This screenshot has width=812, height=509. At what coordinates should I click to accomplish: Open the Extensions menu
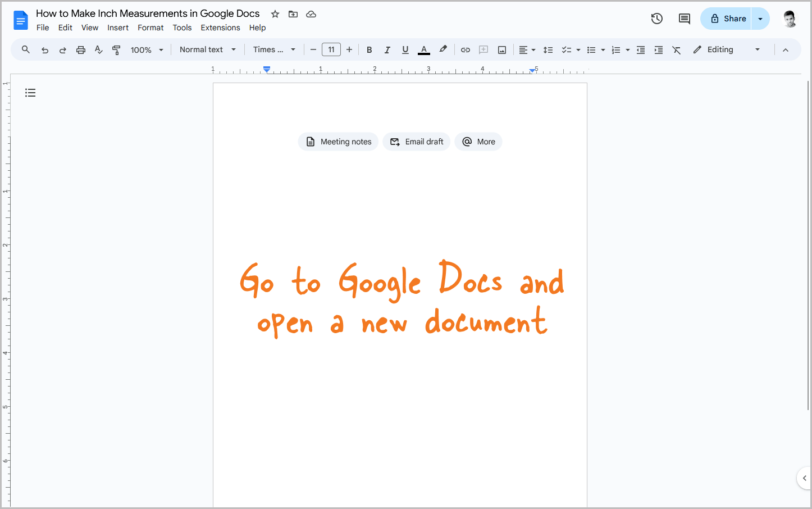220,28
